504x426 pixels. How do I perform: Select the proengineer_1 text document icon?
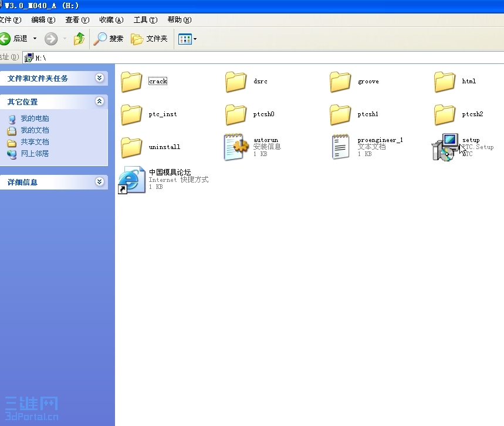point(340,147)
